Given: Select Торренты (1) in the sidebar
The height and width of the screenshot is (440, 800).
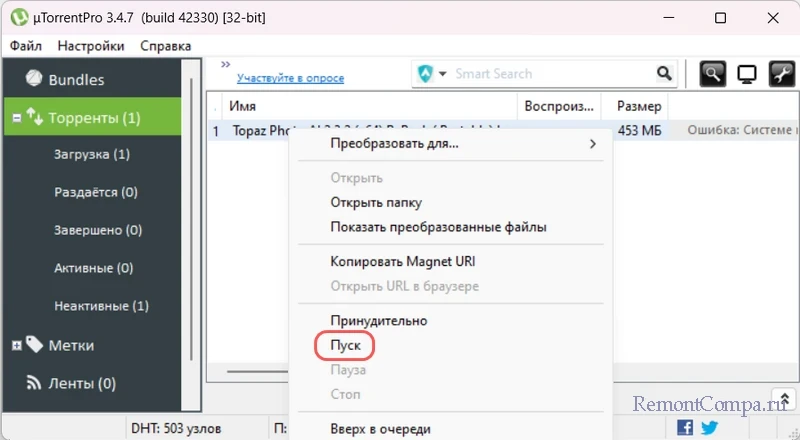Looking at the screenshot, I should coord(92,117).
